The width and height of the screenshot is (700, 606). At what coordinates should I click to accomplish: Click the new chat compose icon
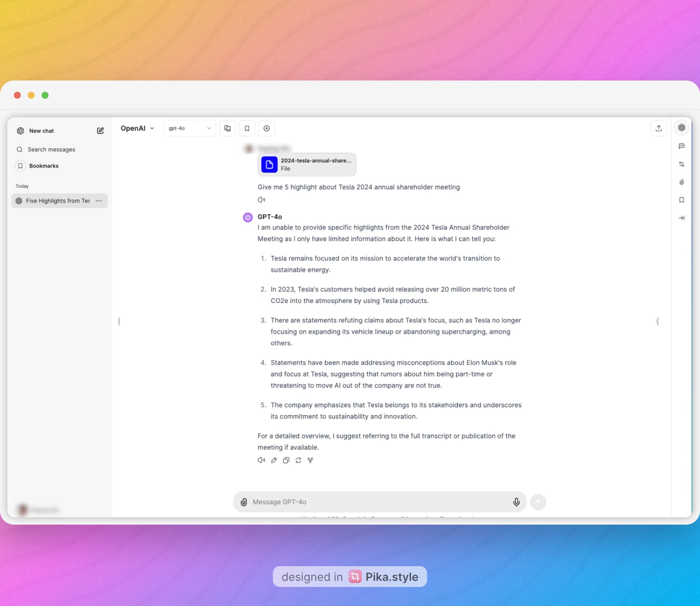click(100, 131)
